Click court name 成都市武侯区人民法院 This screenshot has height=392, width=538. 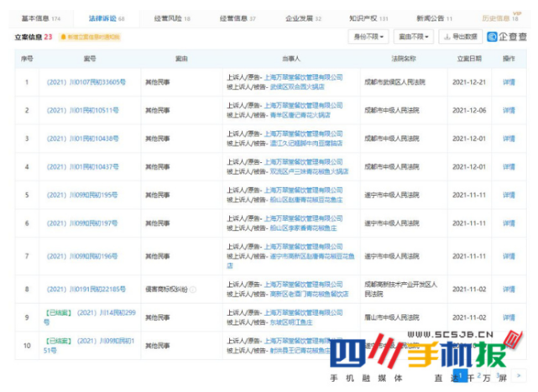tap(394, 82)
